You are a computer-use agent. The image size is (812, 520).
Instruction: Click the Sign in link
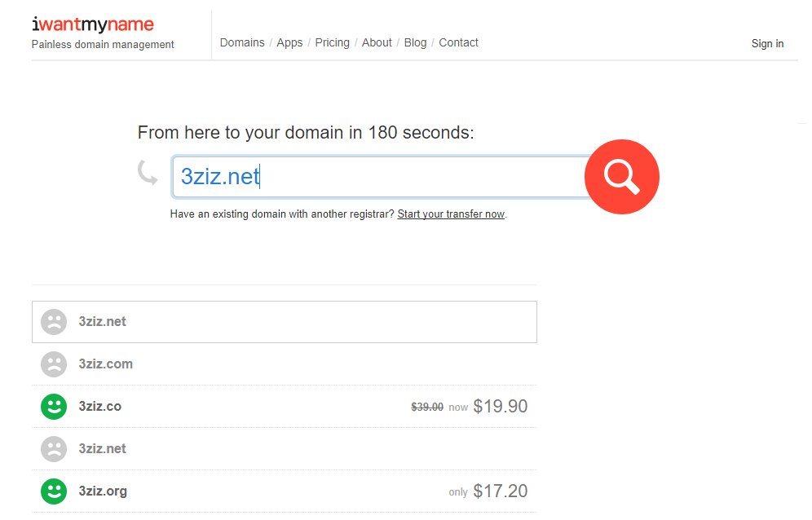767,44
